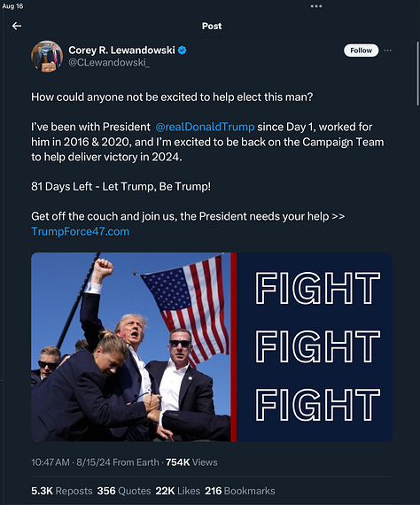Open the raised-fist rally photo
This screenshot has height=505, width=420.
click(131, 347)
